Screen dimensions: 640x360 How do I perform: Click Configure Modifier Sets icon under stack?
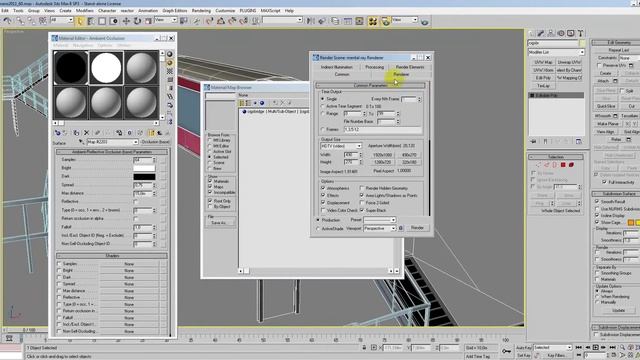click(x=578, y=141)
